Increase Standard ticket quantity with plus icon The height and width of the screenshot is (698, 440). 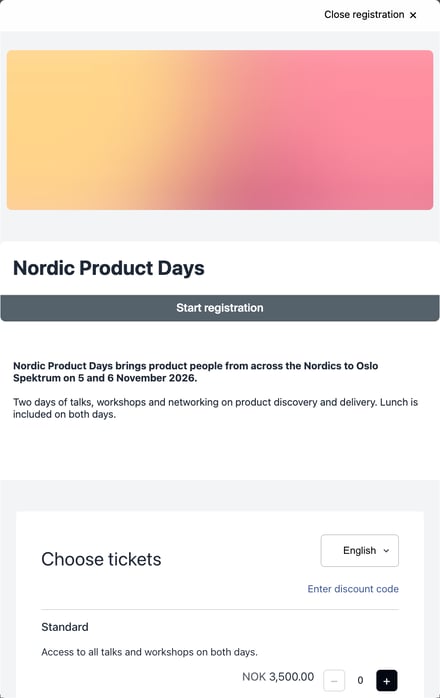pos(387,681)
